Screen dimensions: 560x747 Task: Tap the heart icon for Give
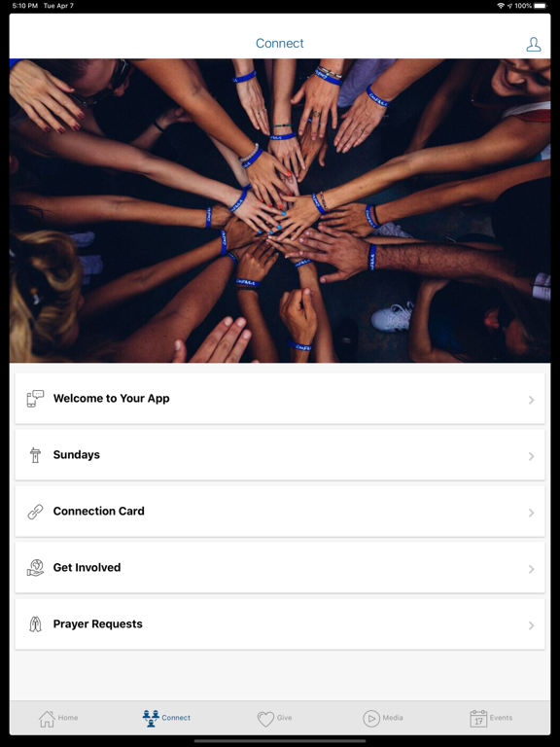tap(265, 719)
